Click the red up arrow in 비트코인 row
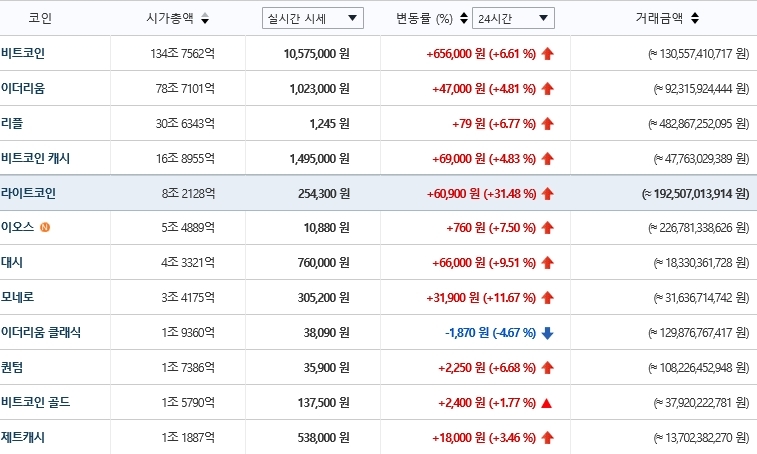This screenshot has width=757, height=454. (x=547, y=54)
